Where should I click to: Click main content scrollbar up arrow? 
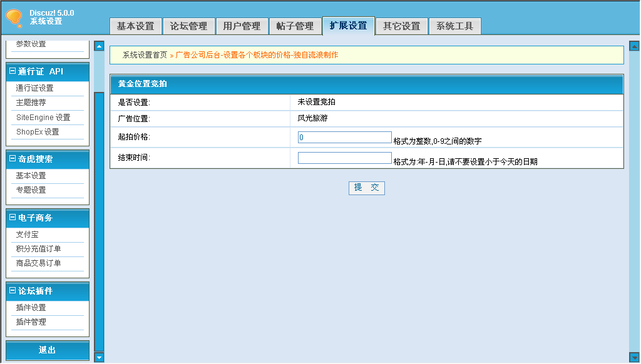click(634, 46)
